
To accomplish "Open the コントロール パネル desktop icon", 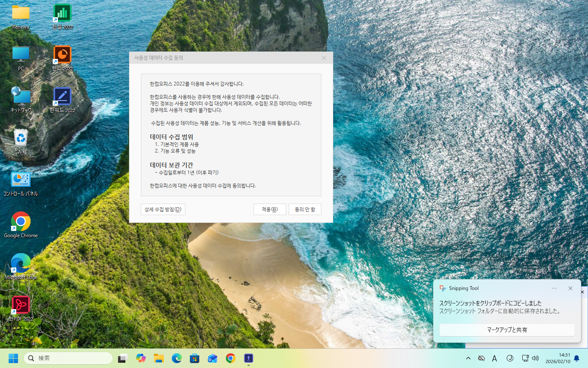I will pyautogui.click(x=21, y=181).
